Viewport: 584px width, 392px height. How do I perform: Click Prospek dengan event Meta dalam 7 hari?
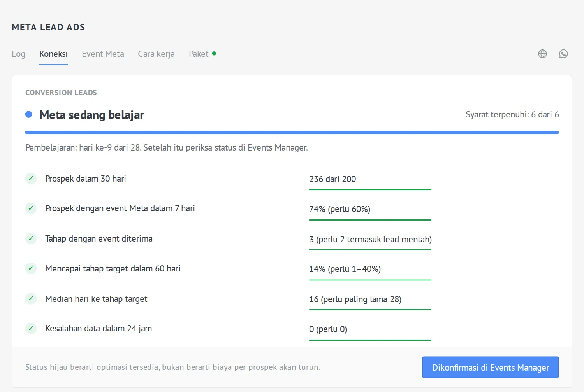tap(120, 208)
